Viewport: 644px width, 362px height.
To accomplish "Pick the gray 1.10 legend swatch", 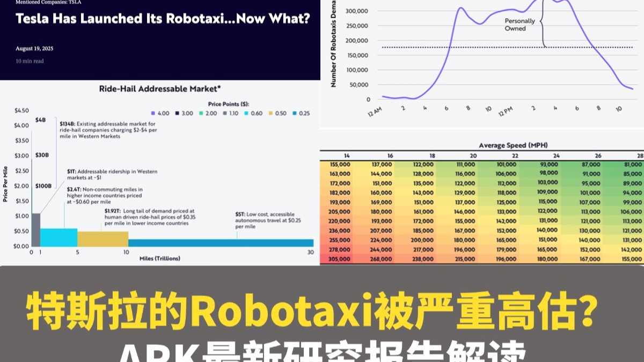I will pos(224,113).
